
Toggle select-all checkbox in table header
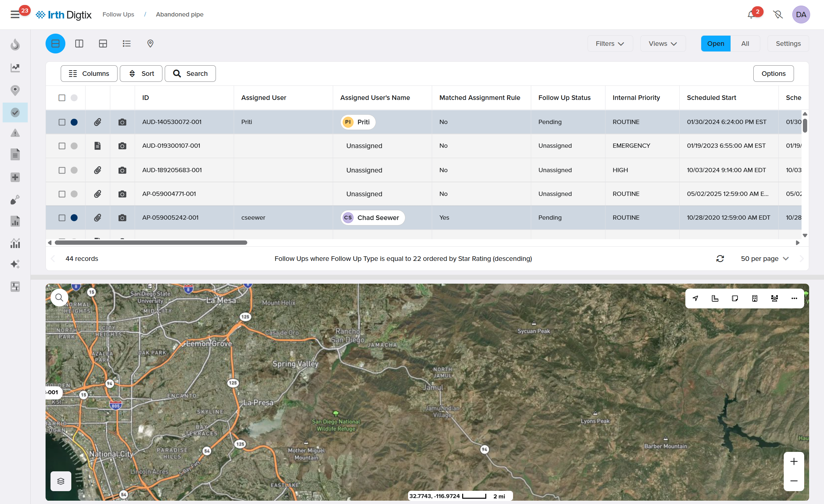[x=62, y=98]
